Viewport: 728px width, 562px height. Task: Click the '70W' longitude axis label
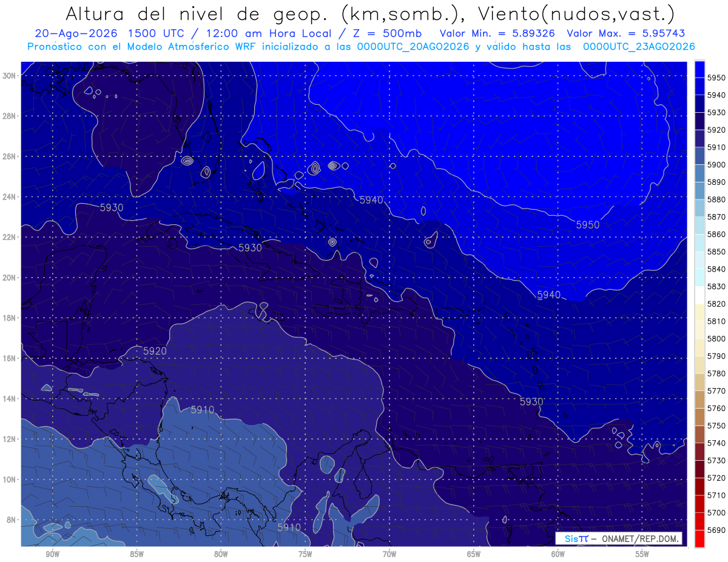tap(389, 554)
